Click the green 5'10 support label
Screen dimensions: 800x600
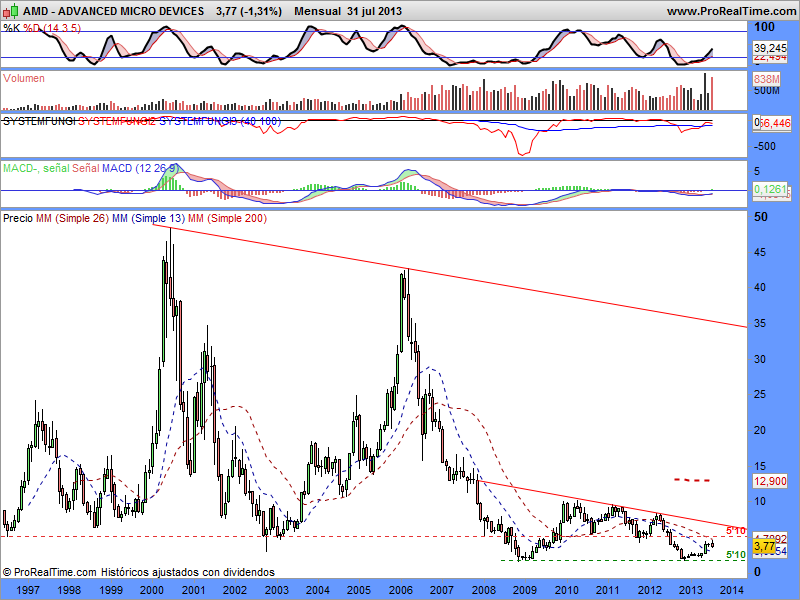click(736, 555)
